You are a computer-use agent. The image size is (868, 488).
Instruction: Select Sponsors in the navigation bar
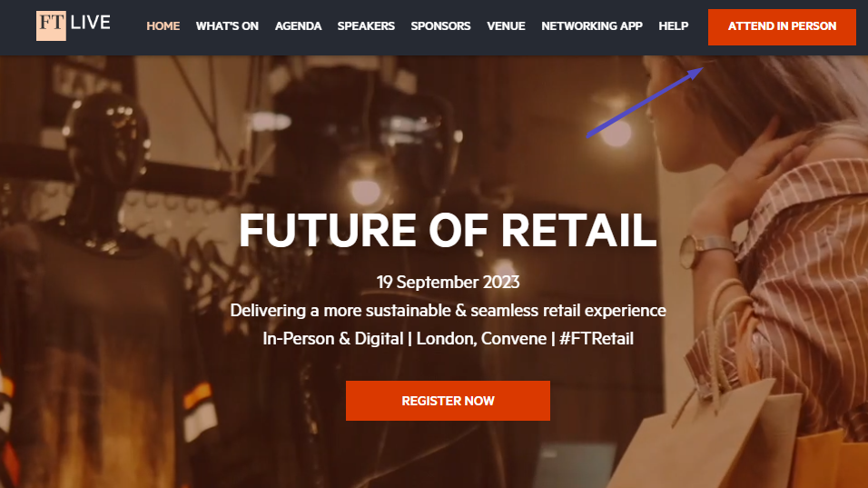440,26
